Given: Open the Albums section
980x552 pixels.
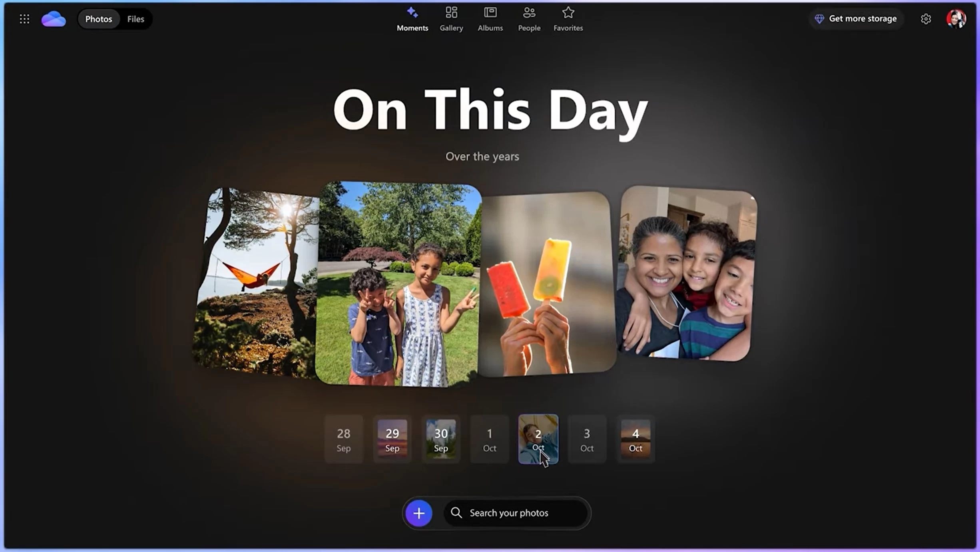Looking at the screenshot, I should [x=490, y=19].
